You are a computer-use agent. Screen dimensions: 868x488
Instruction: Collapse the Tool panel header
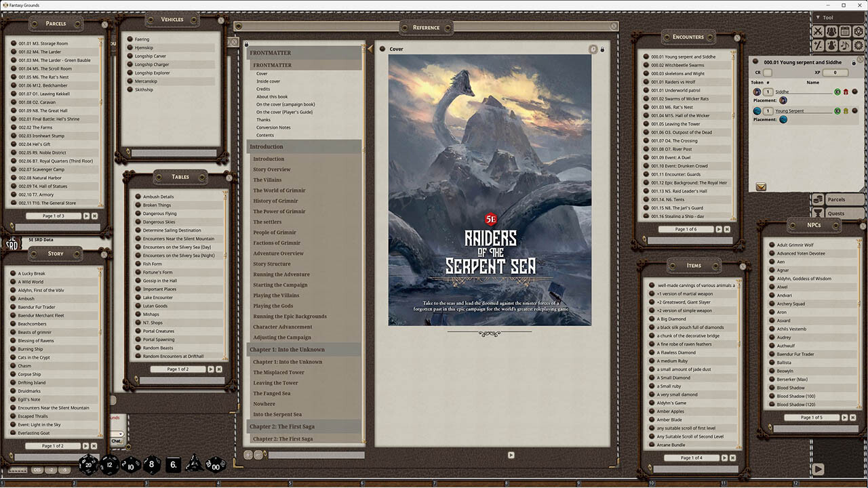[818, 18]
